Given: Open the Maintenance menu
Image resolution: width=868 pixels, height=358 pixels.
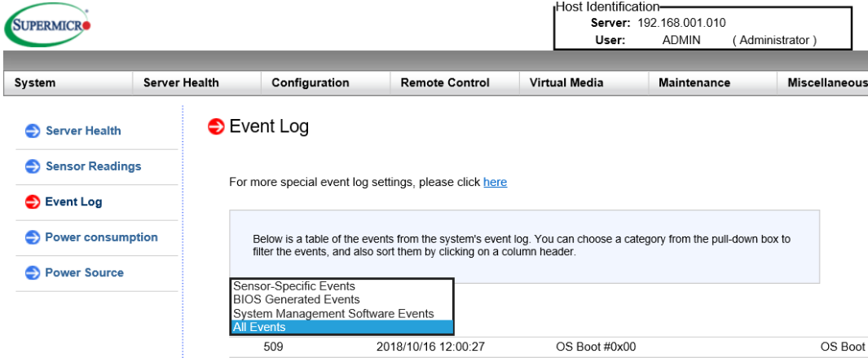Looking at the screenshot, I should coord(694,82).
